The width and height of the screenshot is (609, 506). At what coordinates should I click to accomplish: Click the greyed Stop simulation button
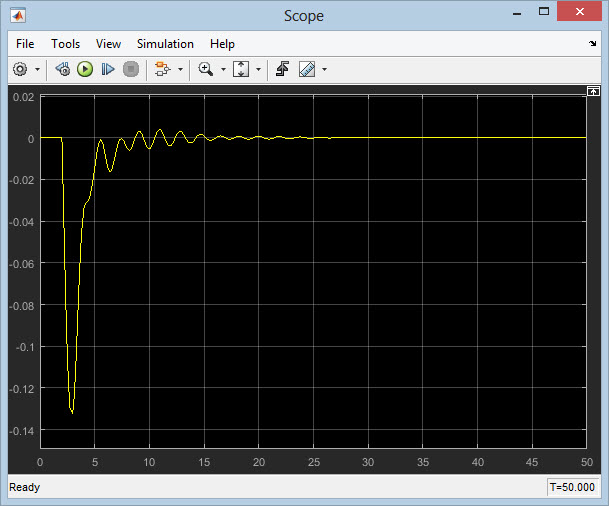[x=131, y=70]
